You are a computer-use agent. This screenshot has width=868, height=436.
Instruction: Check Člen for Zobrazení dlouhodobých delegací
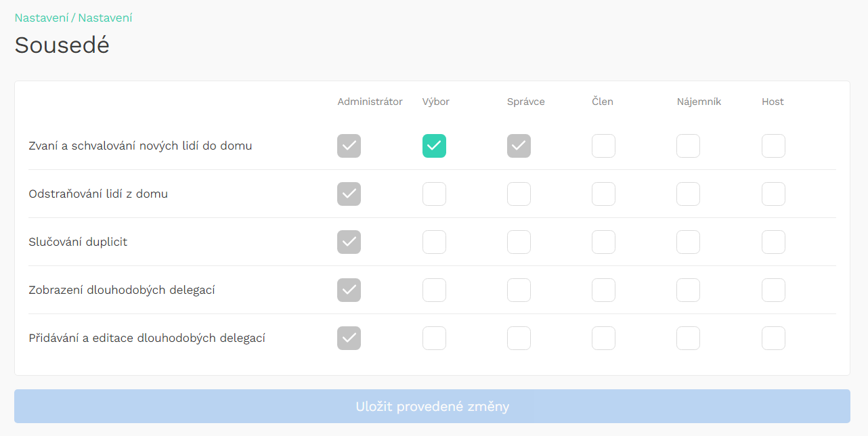[603, 290]
